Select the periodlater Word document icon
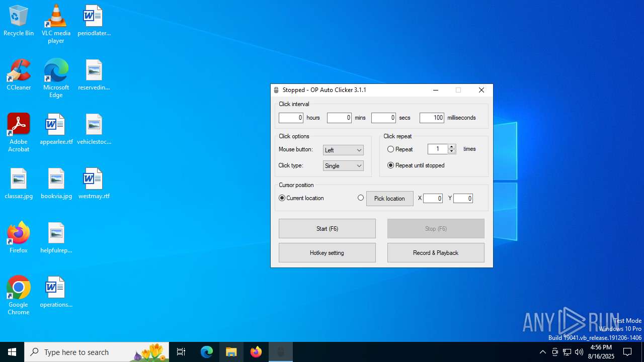644x362 pixels. pos(94,21)
